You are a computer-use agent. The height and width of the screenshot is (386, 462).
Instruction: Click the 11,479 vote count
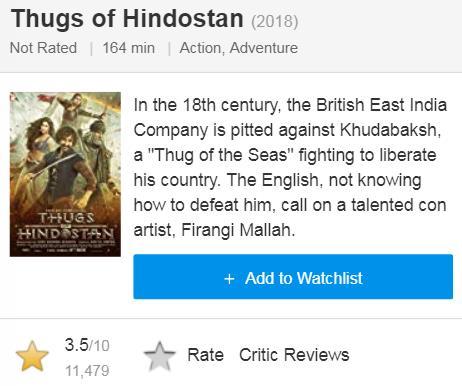coord(87,371)
